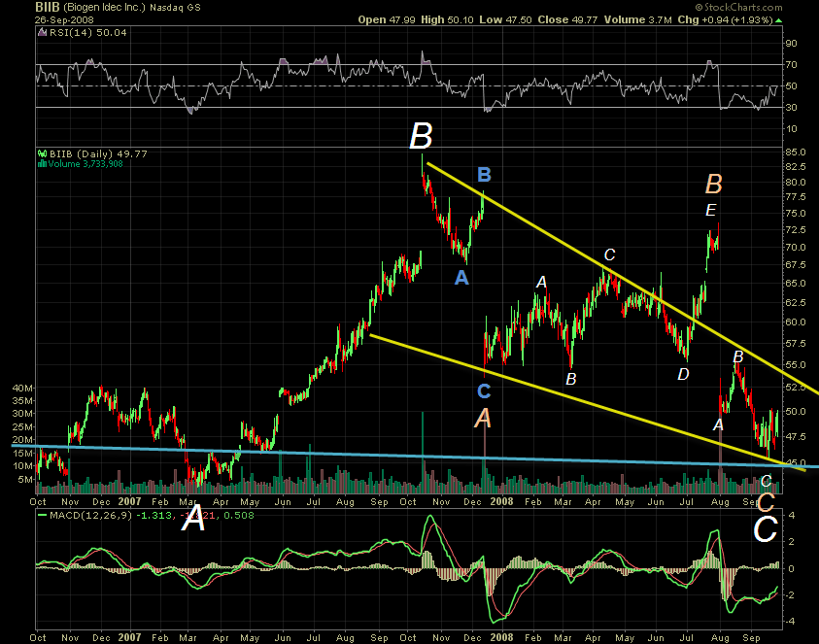This screenshot has width=819, height=644.
Task: Click the price axis label "57.5"
Action: click(796, 343)
